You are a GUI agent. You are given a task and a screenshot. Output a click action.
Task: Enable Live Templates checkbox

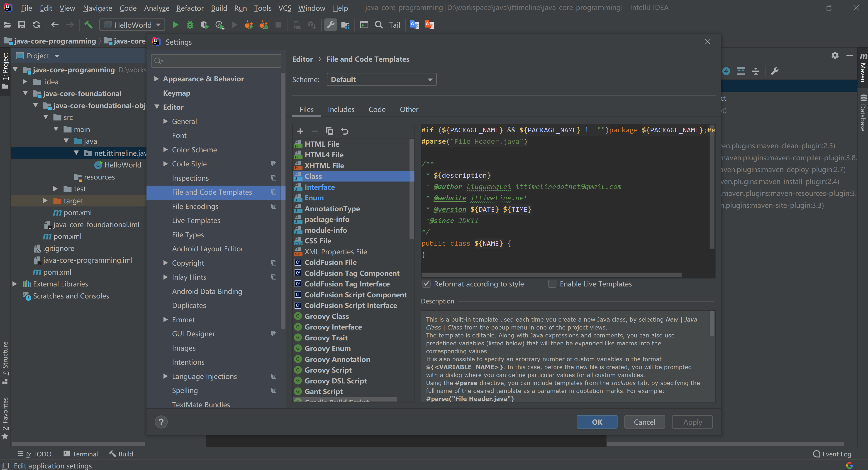coord(552,284)
